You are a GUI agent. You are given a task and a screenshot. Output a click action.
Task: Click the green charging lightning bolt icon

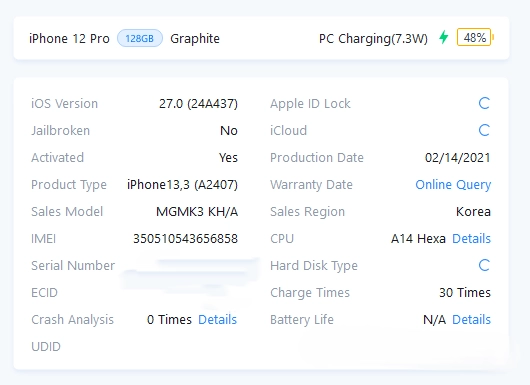[x=443, y=37]
